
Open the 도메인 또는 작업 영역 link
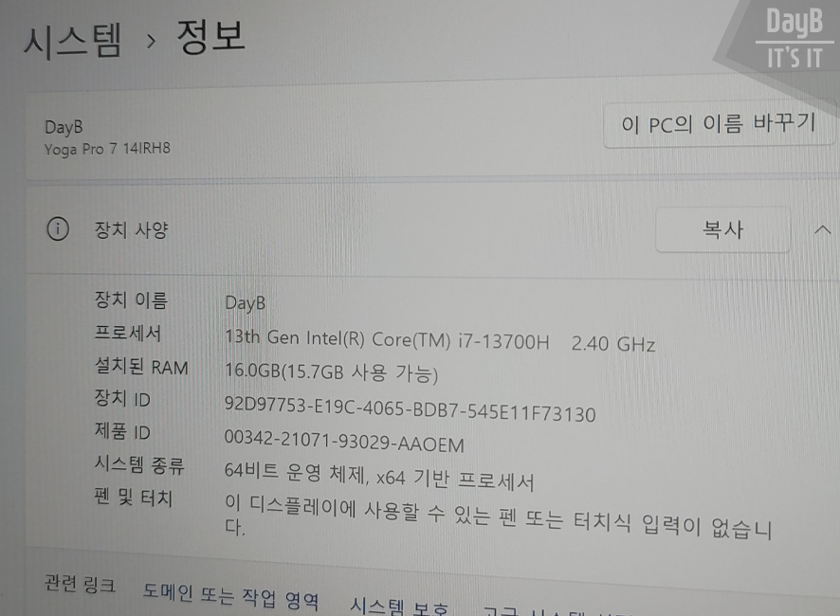[230, 597]
